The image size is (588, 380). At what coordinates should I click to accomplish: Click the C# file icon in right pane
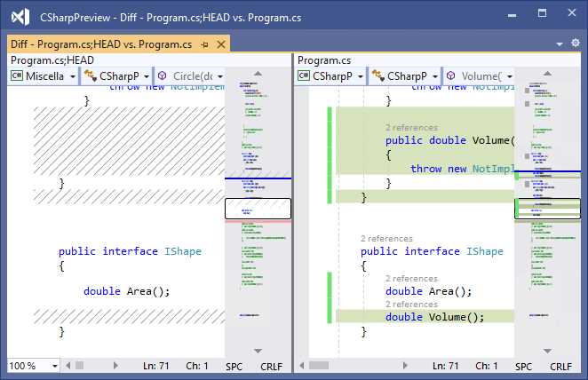pos(304,75)
